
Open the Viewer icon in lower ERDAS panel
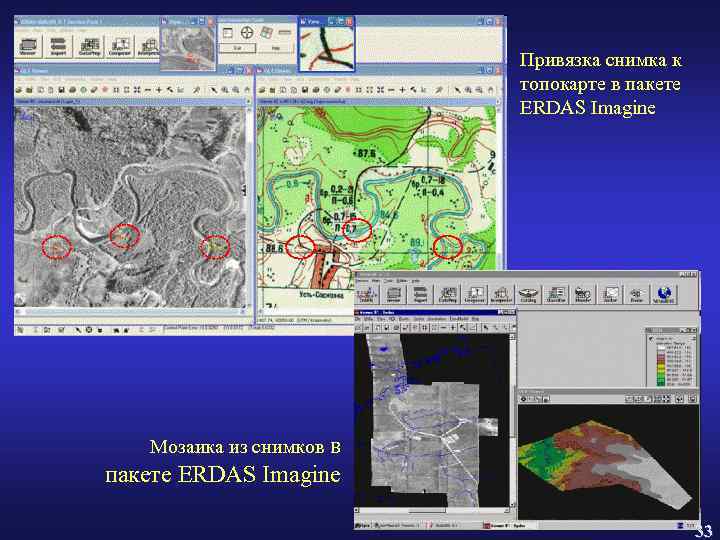tap(394, 294)
